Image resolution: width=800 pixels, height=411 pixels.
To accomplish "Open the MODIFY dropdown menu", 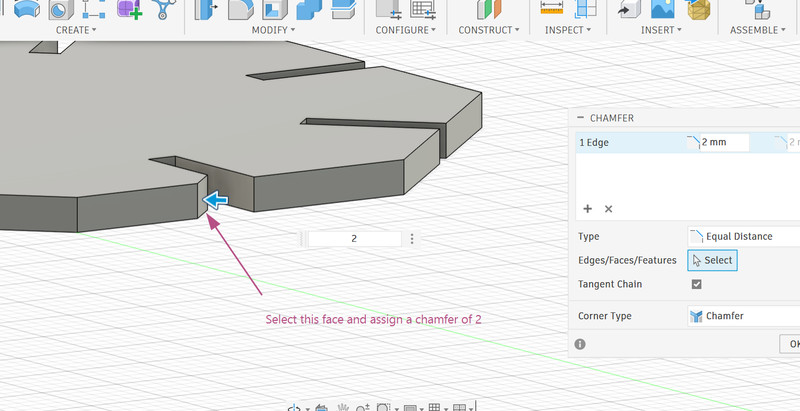I will click(270, 30).
